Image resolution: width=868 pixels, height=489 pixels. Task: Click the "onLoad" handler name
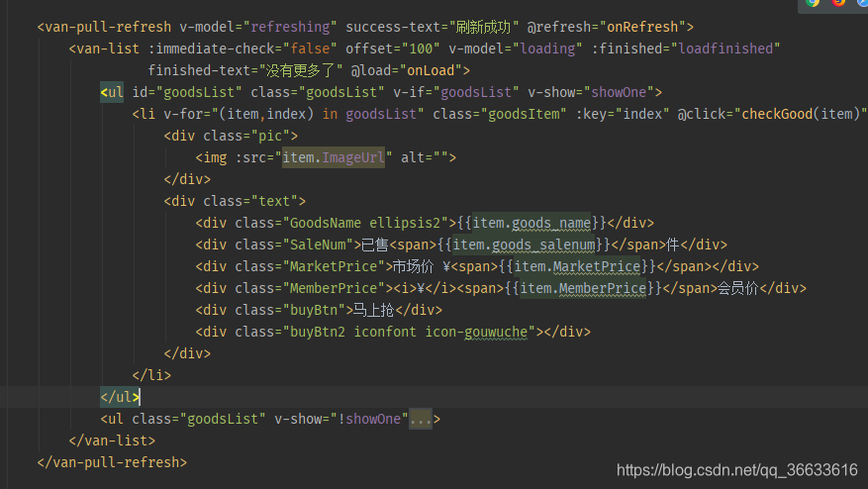(431, 70)
